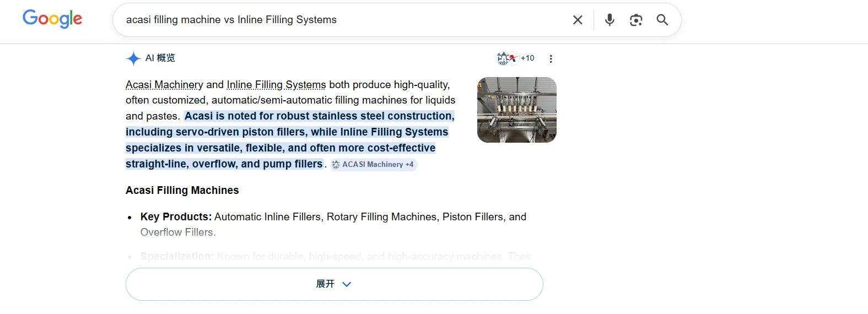
Task: Select the Acasi Filling Machines heading
Action: tap(182, 190)
